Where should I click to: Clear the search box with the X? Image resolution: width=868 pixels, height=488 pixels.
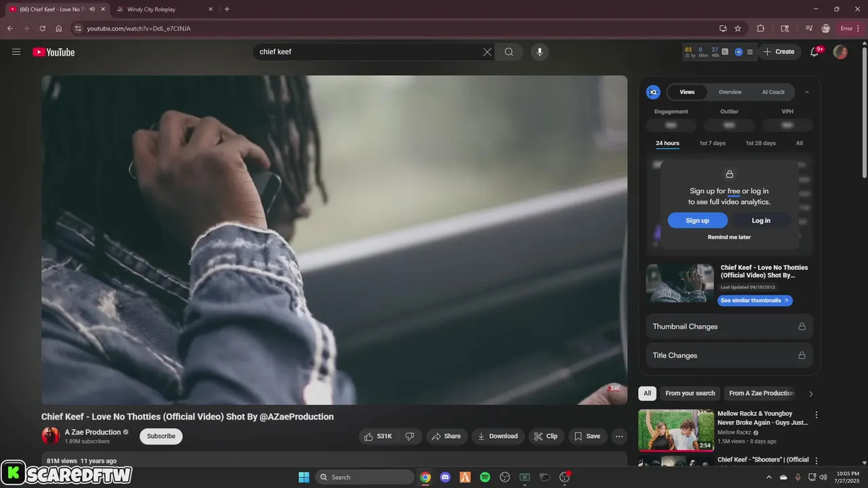(487, 52)
